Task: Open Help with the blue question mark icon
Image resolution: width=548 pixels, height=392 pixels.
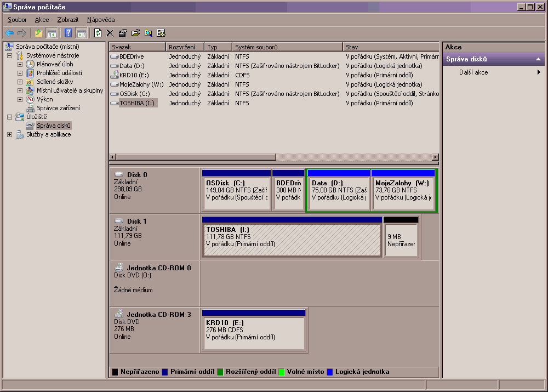Action: (68, 33)
